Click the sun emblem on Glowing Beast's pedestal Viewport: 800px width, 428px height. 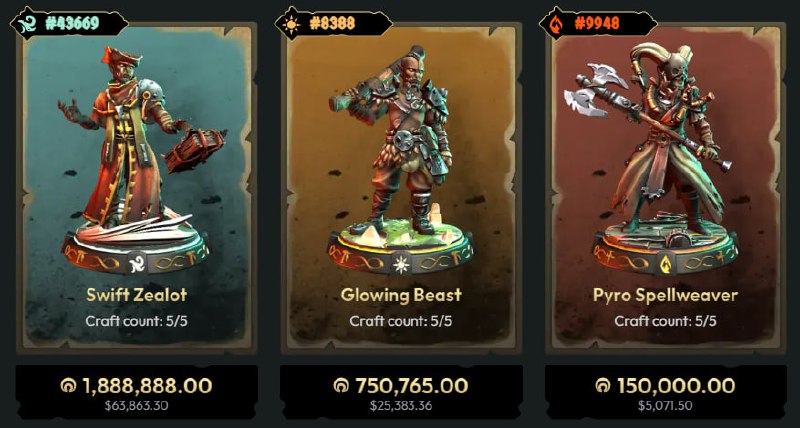click(x=401, y=264)
